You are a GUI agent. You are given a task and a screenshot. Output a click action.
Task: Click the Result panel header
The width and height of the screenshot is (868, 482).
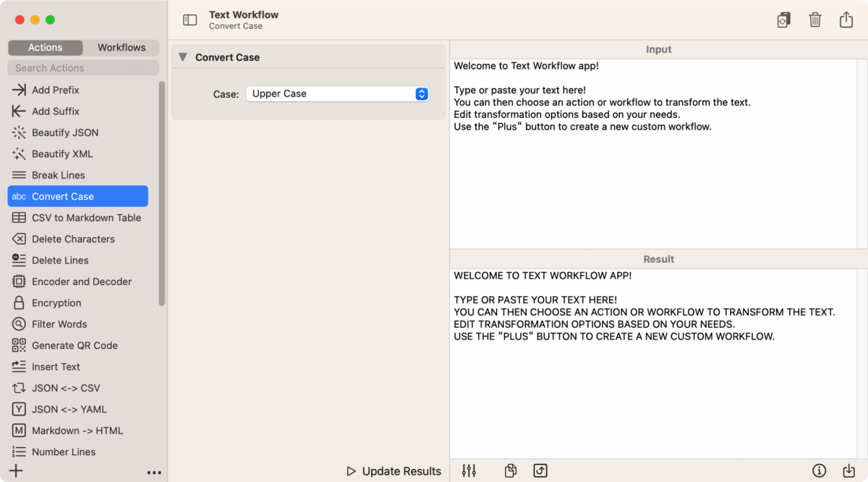(658, 259)
